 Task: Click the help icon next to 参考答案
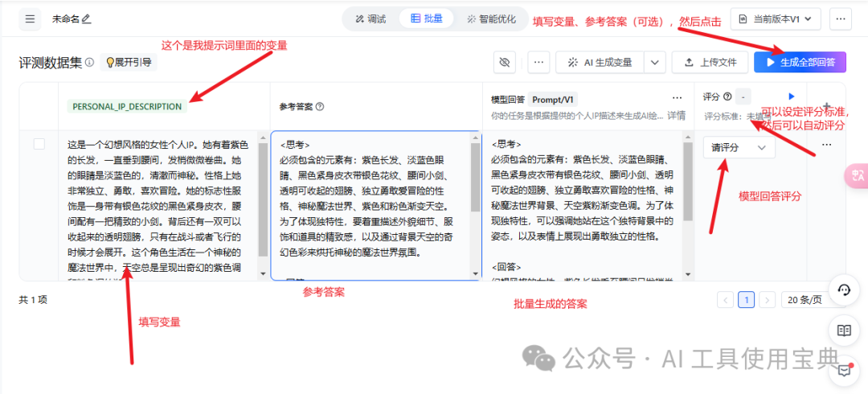(319, 107)
